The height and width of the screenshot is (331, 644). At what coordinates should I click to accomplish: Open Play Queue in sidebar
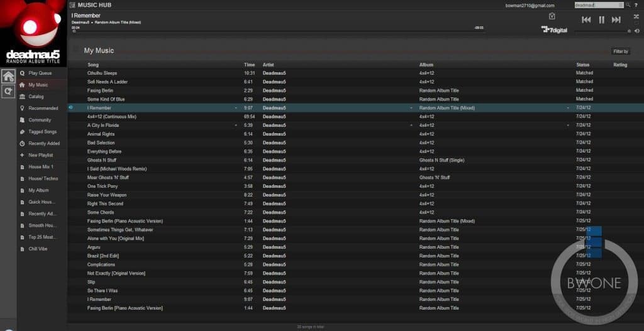(40, 73)
